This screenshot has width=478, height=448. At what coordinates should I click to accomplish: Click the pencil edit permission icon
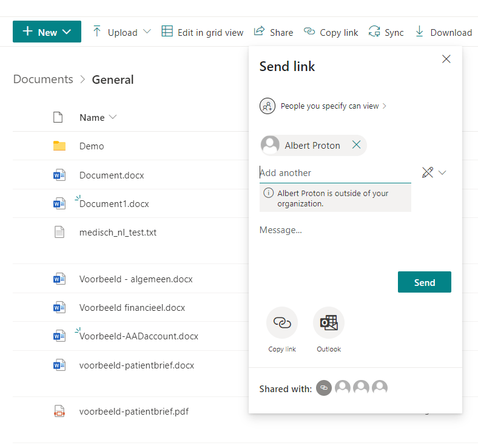(x=428, y=173)
